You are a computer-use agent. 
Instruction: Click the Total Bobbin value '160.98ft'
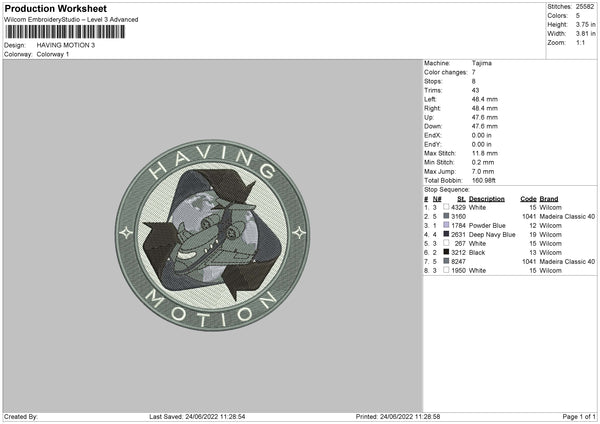[484, 181]
